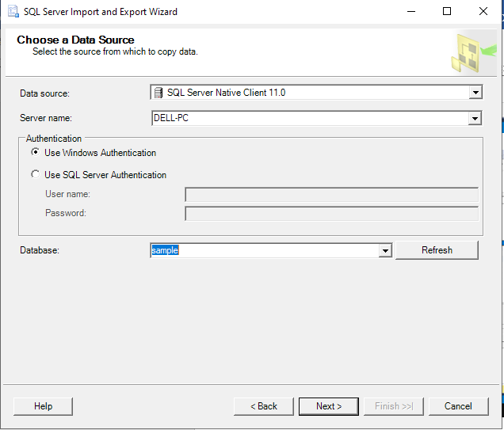Click the Choose a Data Source heading
The image size is (504, 430).
[75, 40]
